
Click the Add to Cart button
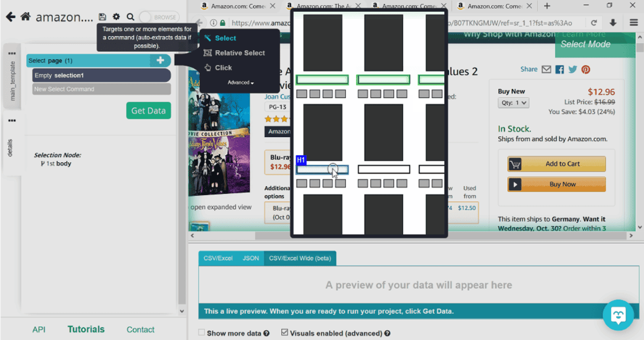[556, 164]
